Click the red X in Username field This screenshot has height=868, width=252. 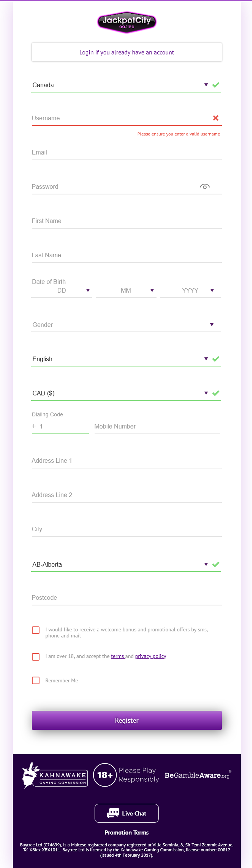pyautogui.click(x=216, y=118)
